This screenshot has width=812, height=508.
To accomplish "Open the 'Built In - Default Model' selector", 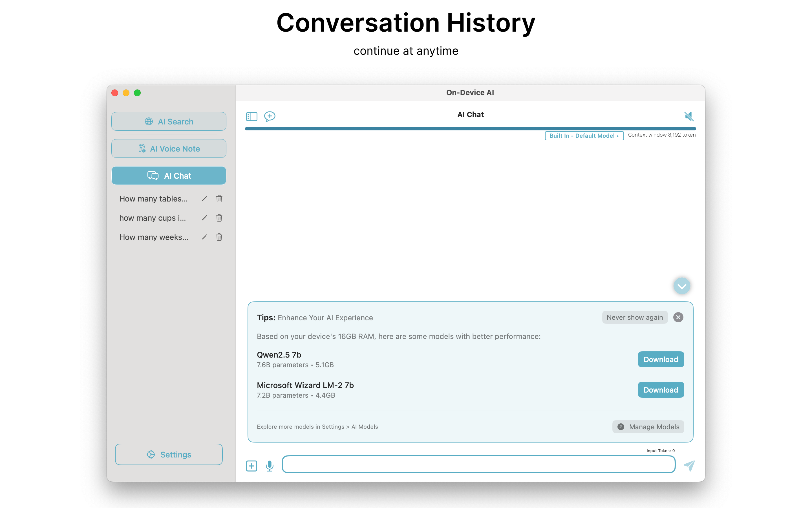I will click(584, 136).
